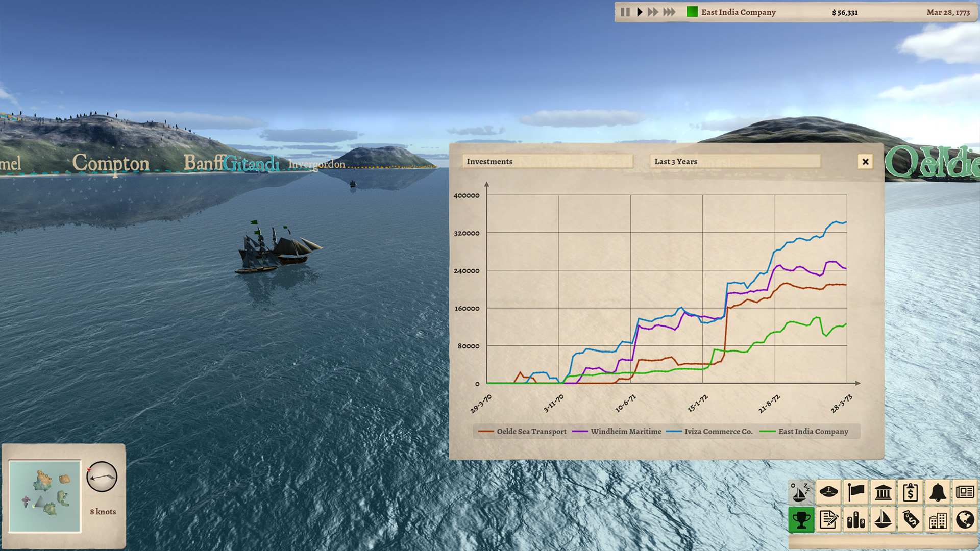The height and width of the screenshot is (551, 980).
Task: Open the Investments statistic selector
Action: pos(549,161)
